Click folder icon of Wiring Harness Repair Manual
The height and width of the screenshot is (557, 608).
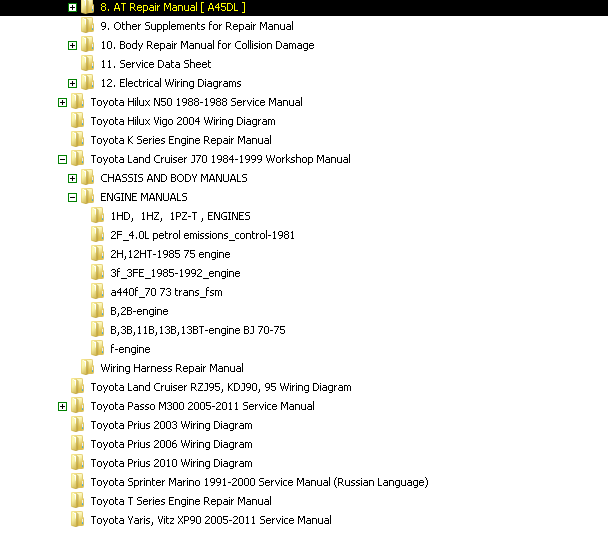(88, 368)
